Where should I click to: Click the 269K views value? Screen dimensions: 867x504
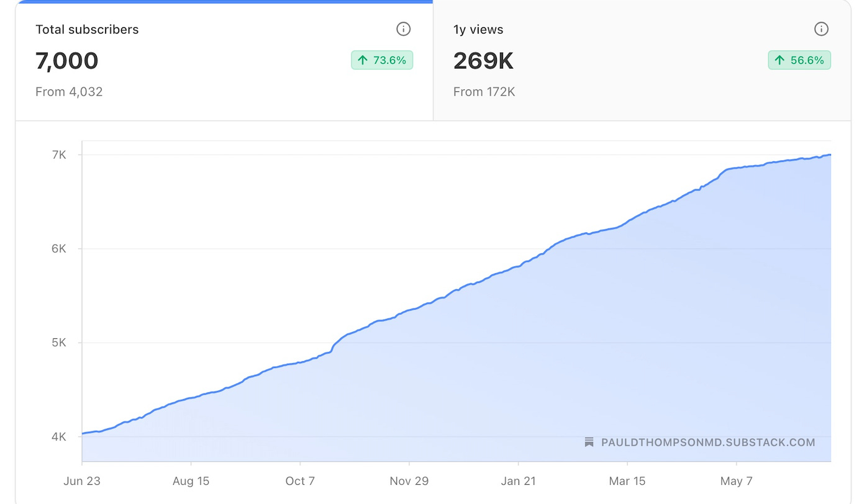click(484, 61)
